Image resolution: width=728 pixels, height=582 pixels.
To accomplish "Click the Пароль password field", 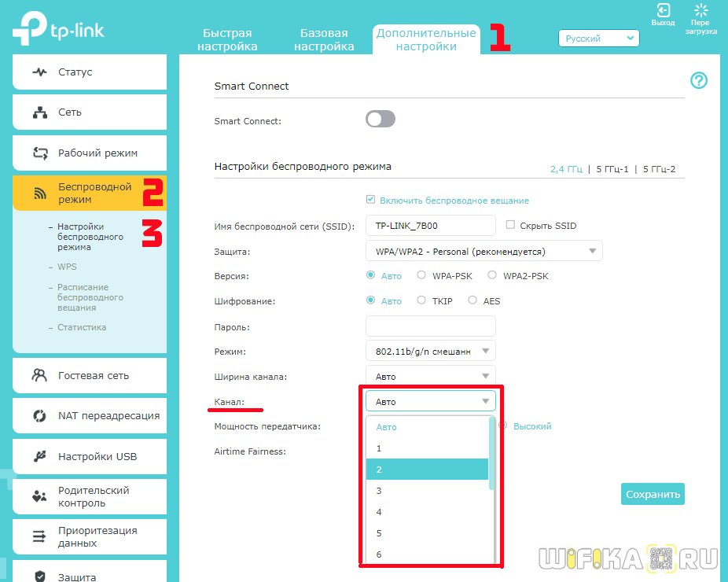I will point(430,326).
